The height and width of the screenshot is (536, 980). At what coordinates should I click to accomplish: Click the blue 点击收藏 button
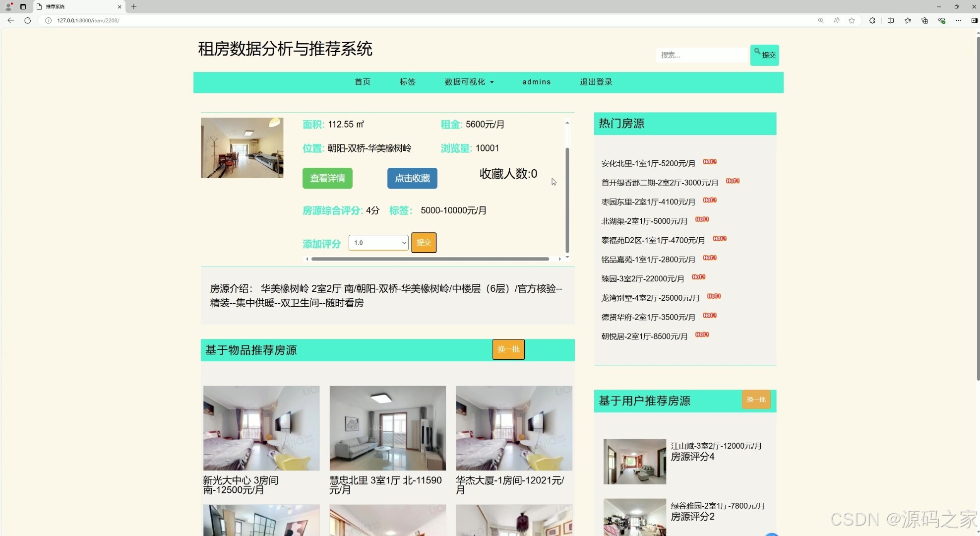pos(412,178)
